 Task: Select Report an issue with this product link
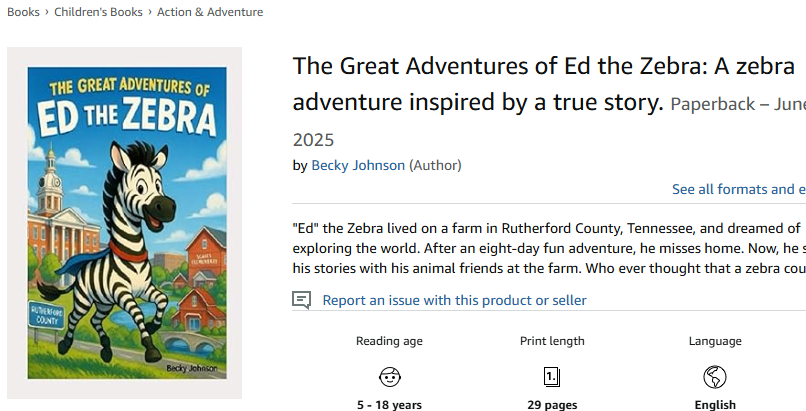(454, 300)
